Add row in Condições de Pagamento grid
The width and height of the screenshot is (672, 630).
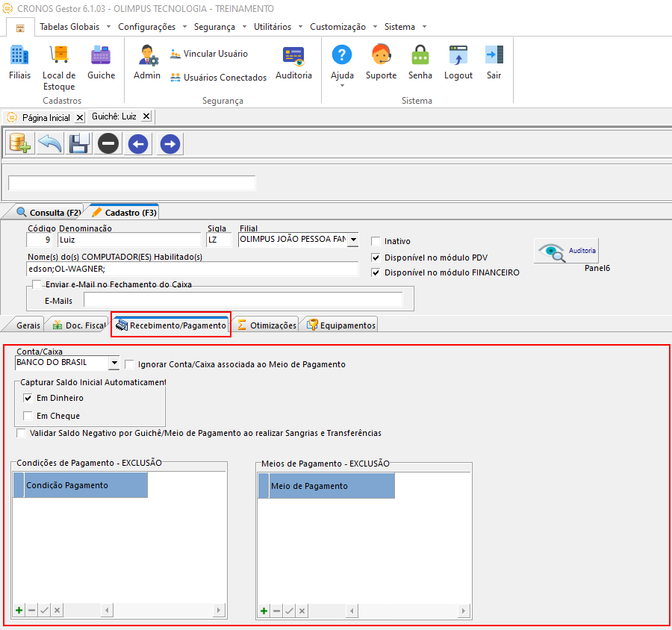point(19,610)
